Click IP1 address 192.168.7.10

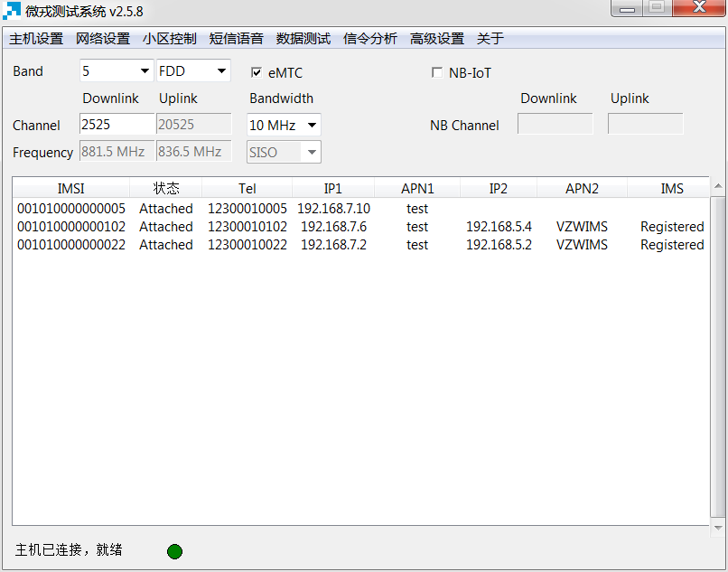tap(334, 209)
